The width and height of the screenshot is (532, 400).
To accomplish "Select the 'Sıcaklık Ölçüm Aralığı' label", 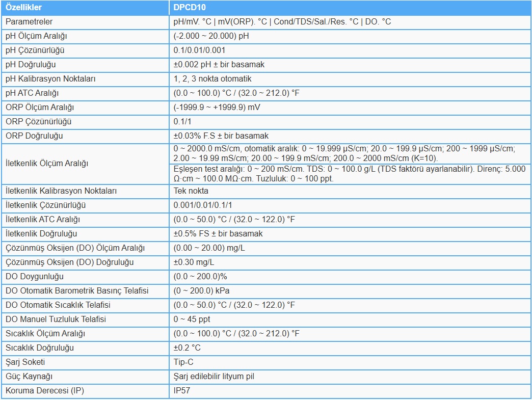I will click(x=45, y=333).
